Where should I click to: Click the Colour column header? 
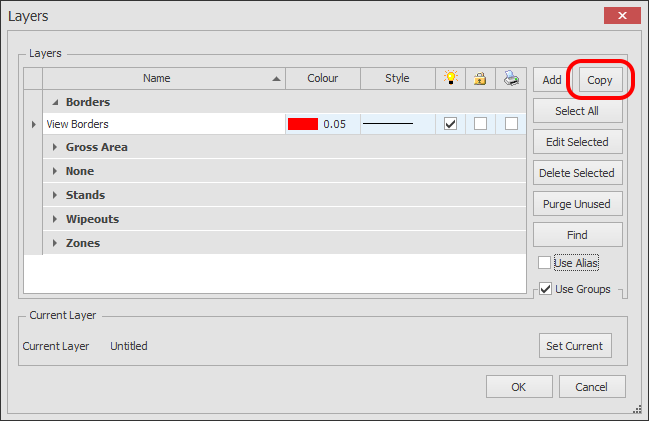(323, 78)
